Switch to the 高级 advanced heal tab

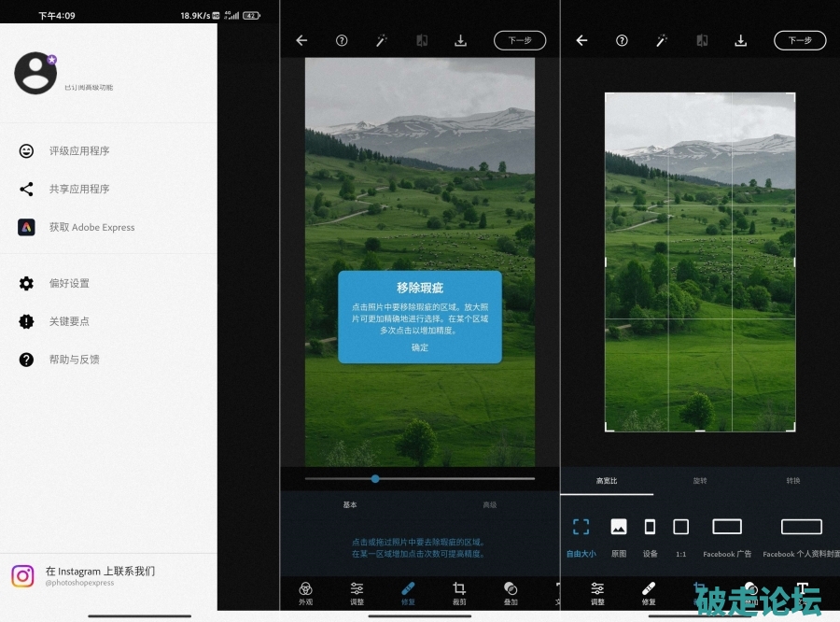coord(489,504)
